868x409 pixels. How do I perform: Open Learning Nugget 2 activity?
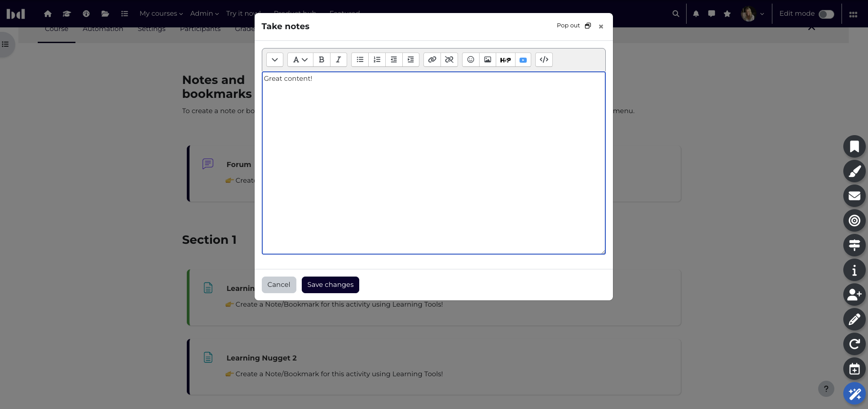[x=261, y=358]
